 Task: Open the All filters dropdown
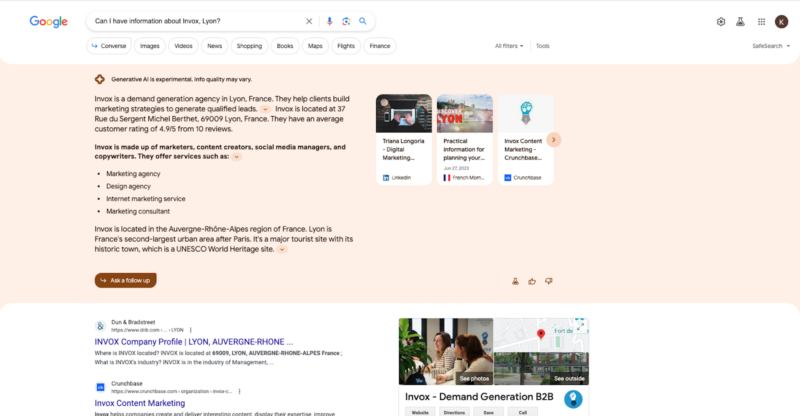pyautogui.click(x=509, y=46)
